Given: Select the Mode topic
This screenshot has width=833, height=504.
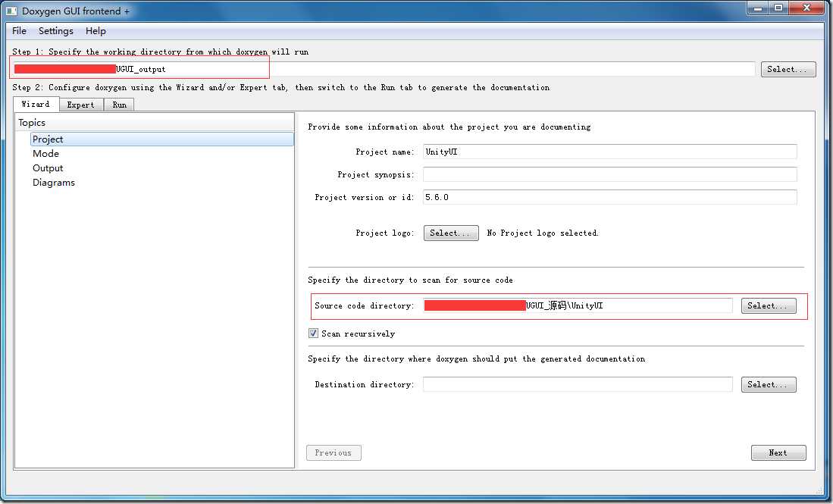Looking at the screenshot, I should 45,154.
